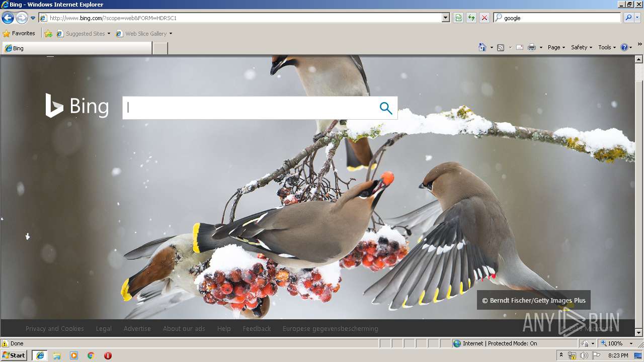Click the red Stop loading icon
The image size is (644, 362).
(485, 18)
